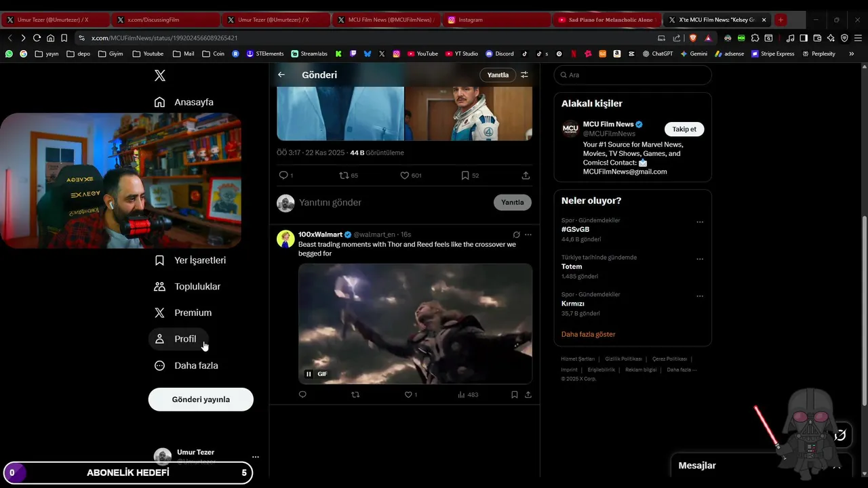Open the Giyim bookmarks folder
Viewport: 868px width, 488px height.
pos(111,54)
